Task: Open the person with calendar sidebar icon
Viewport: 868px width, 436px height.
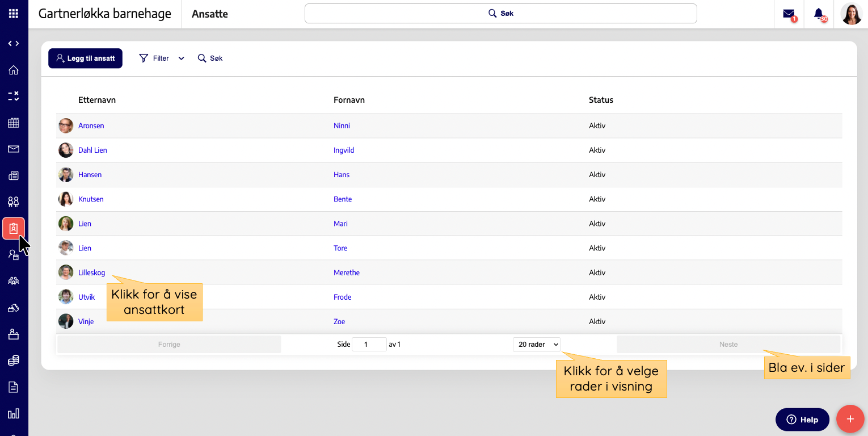Action: (14, 255)
